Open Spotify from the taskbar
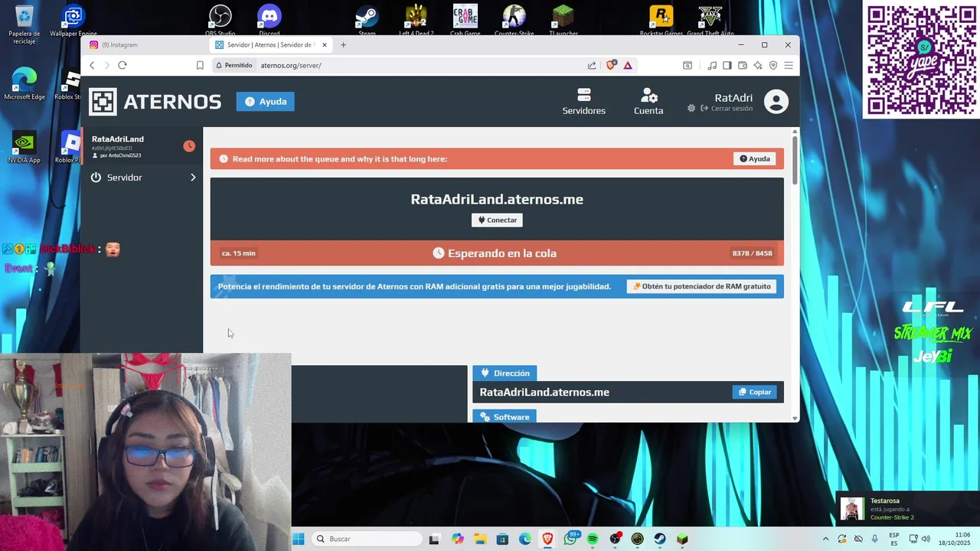The width and height of the screenshot is (980, 551). pyautogui.click(x=593, y=539)
